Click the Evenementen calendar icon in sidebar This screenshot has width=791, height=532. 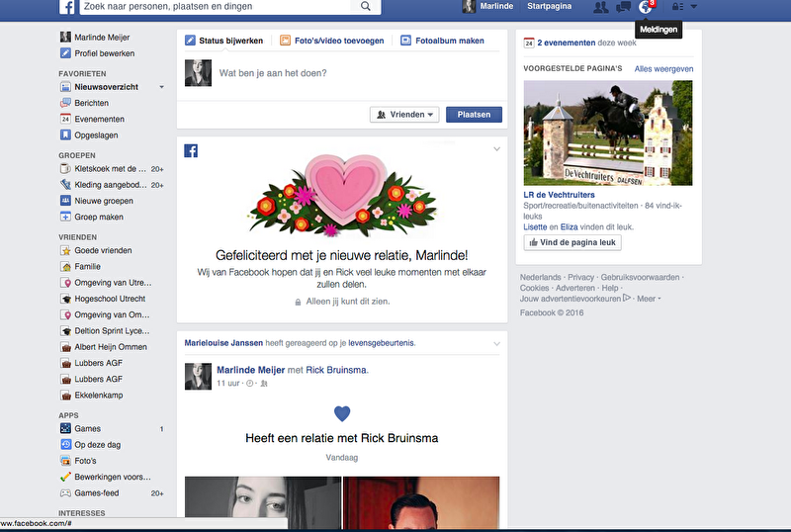pos(65,119)
